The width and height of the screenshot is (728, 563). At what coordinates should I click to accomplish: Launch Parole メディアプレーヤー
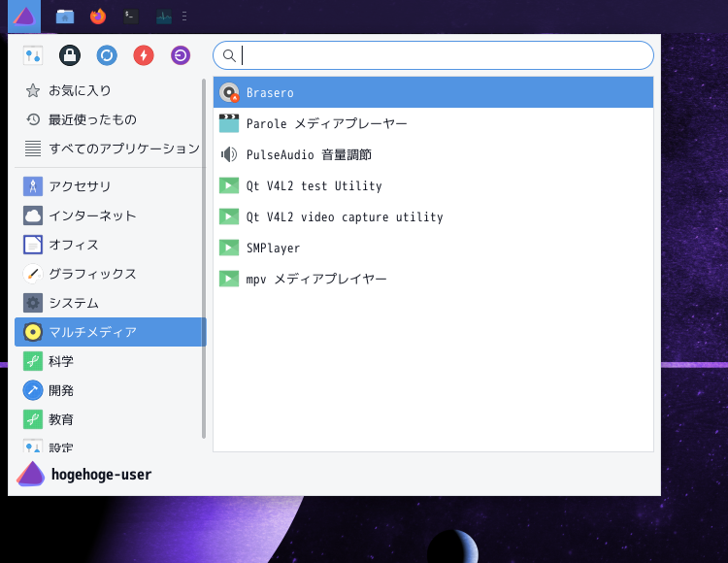(x=433, y=123)
